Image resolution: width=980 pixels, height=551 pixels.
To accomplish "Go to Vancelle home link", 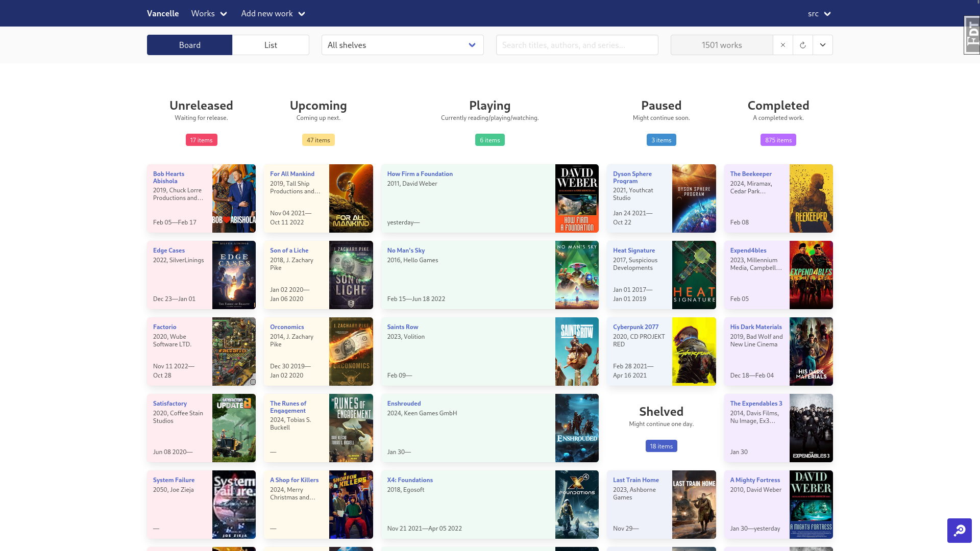I will click(x=163, y=14).
